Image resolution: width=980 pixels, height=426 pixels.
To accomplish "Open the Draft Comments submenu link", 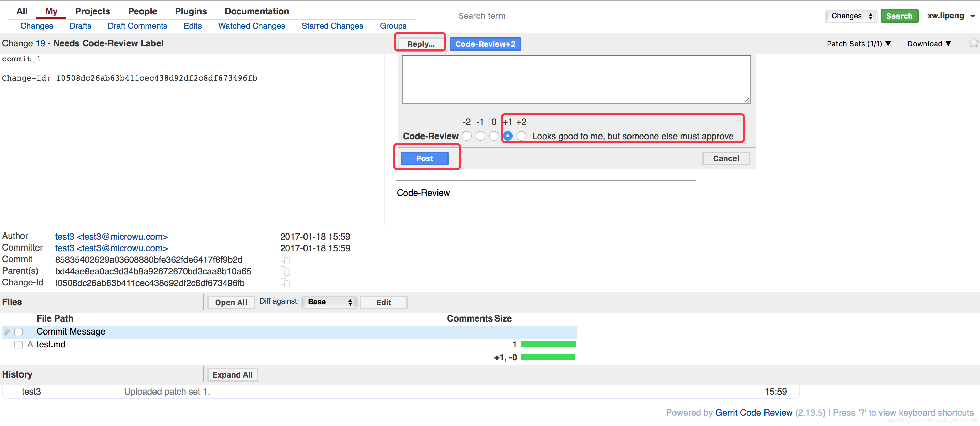I will (x=137, y=26).
